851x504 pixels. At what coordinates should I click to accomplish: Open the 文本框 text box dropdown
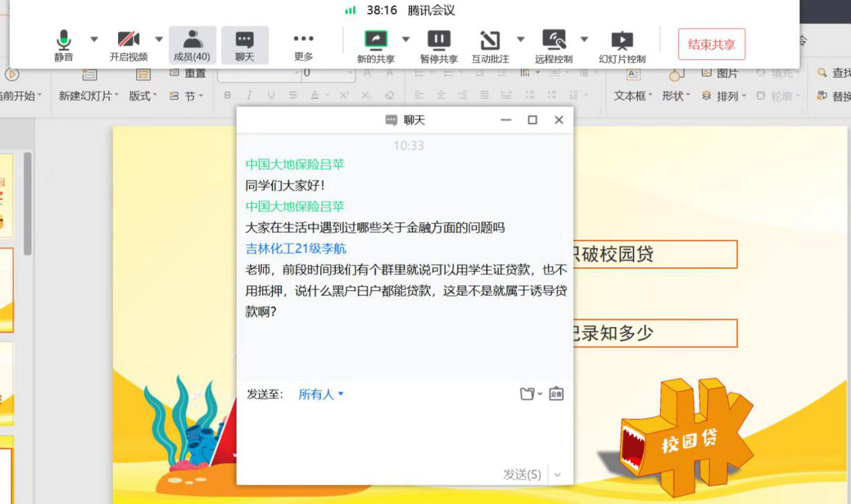[x=633, y=96]
